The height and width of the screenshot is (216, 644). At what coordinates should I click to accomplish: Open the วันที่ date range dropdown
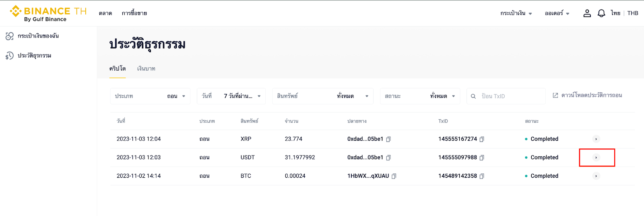tap(231, 96)
